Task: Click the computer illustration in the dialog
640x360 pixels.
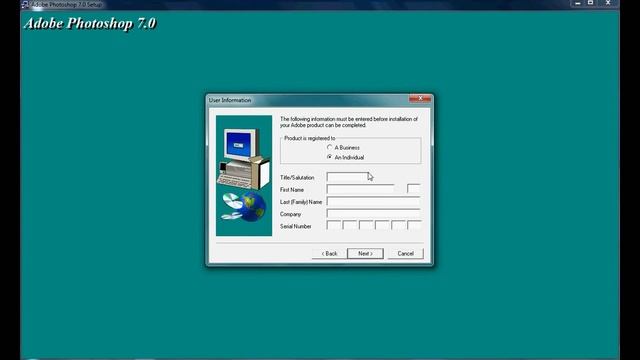Action: 244,176
